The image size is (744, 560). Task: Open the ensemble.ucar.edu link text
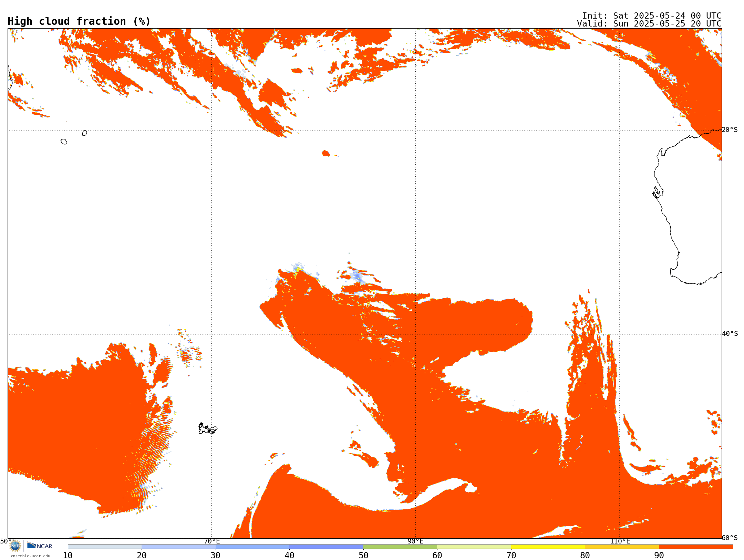[x=30, y=556]
